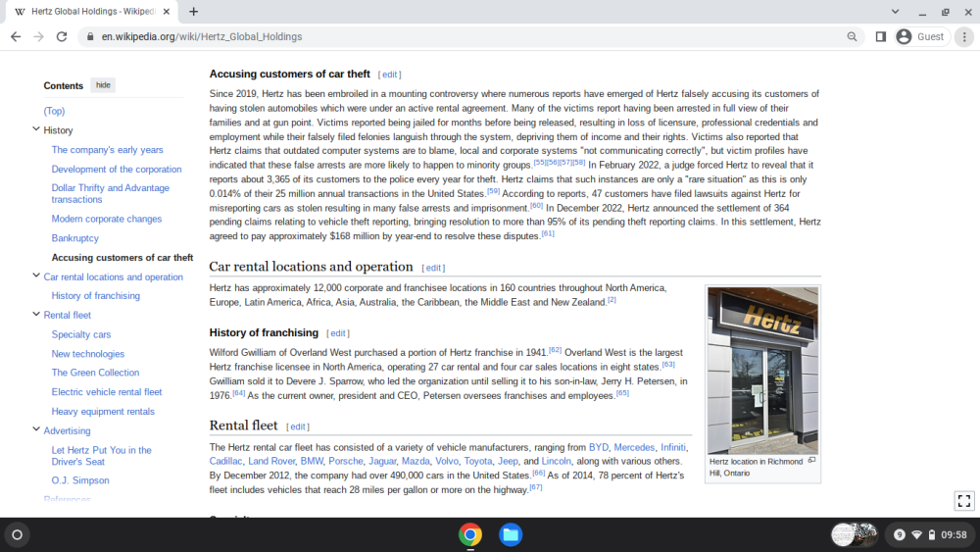Open Chrome from the shelf
This screenshot has height=552, width=980.
470,534
